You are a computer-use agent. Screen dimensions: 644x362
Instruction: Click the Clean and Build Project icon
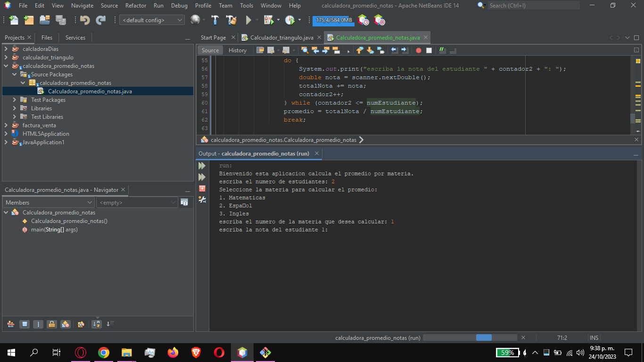[x=231, y=20]
